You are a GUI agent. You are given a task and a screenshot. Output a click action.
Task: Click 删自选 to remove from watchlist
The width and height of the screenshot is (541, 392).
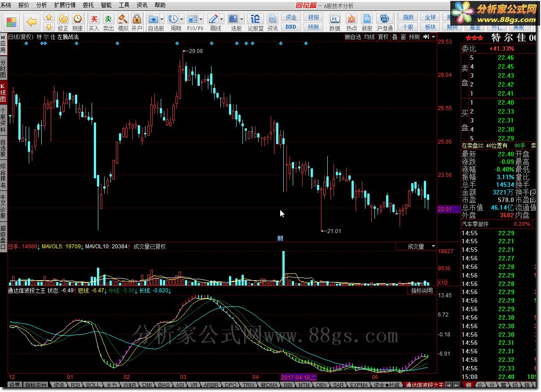(x=353, y=37)
